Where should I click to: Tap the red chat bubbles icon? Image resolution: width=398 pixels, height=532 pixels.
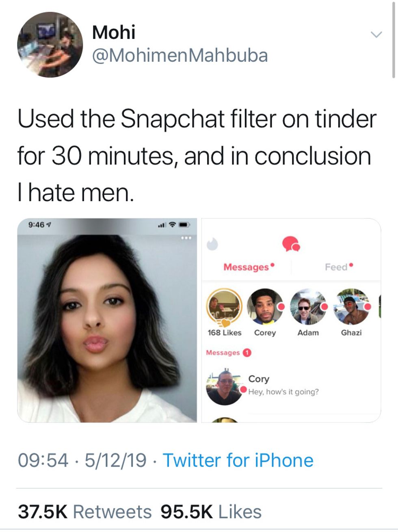point(291,243)
